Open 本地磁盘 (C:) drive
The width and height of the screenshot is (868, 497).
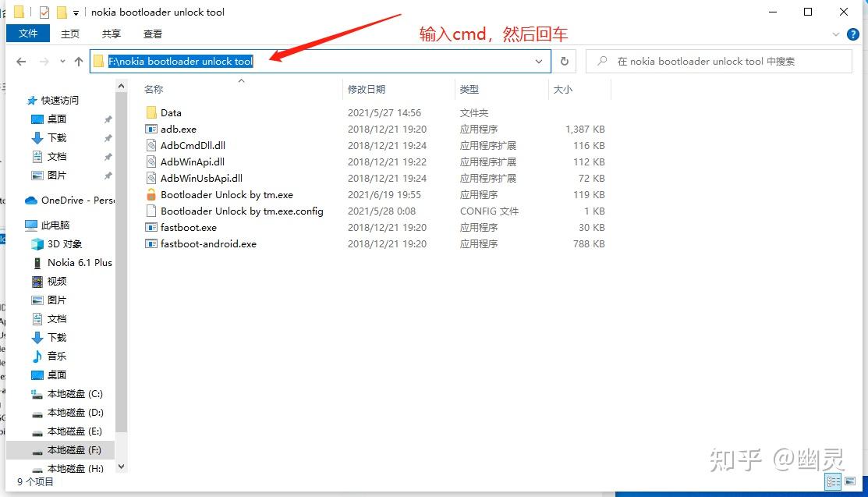click(75, 394)
